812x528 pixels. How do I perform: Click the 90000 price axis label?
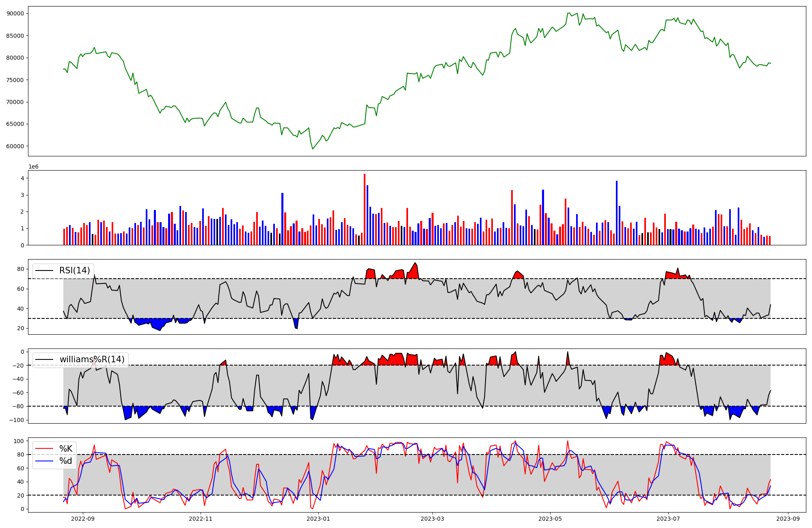[x=15, y=13]
